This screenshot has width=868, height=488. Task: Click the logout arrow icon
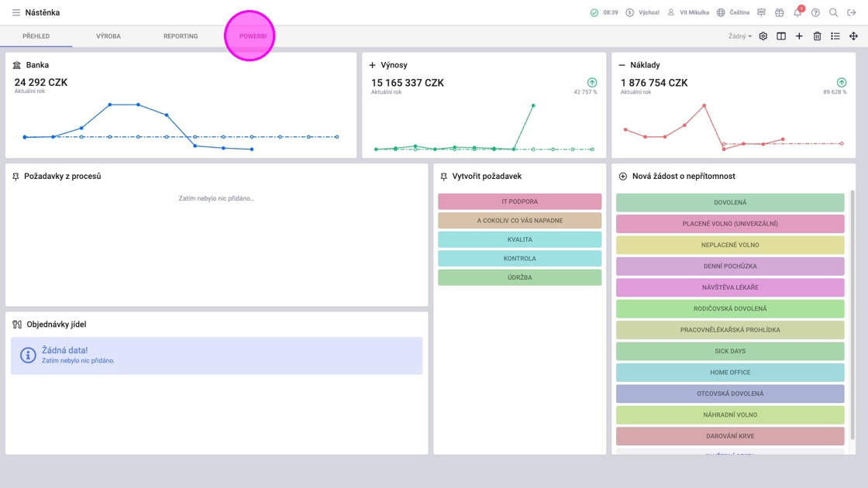point(852,12)
